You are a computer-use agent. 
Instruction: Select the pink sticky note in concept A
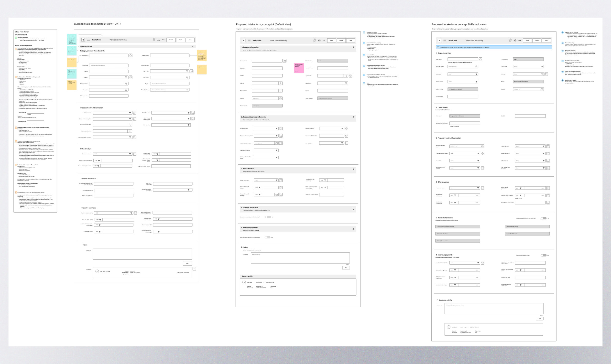299,68
